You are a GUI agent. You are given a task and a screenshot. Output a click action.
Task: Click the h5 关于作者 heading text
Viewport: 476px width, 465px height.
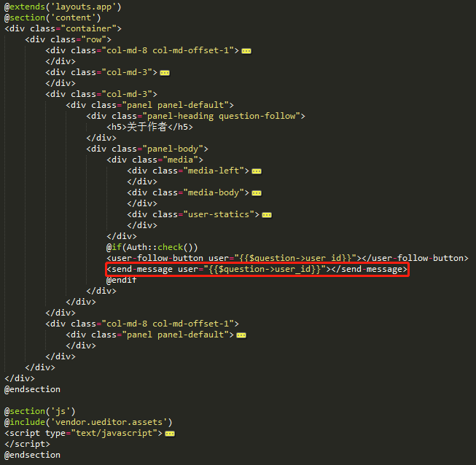tap(149, 127)
